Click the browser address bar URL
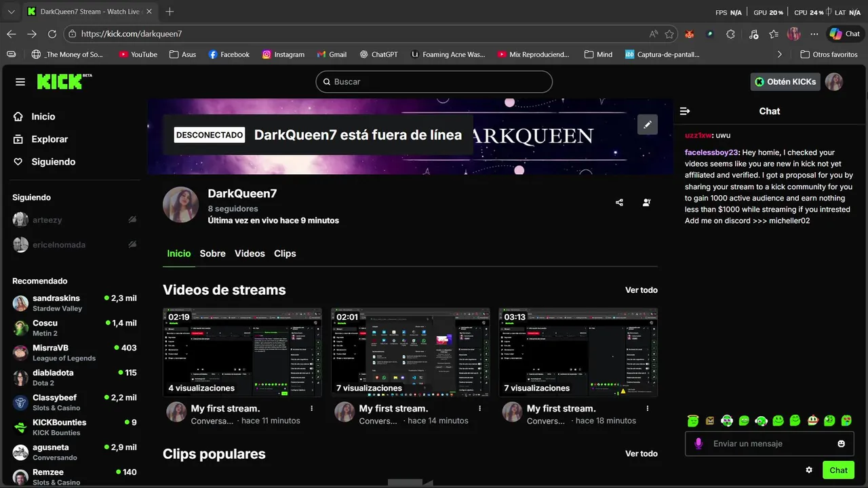The image size is (868, 488). [x=132, y=34]
